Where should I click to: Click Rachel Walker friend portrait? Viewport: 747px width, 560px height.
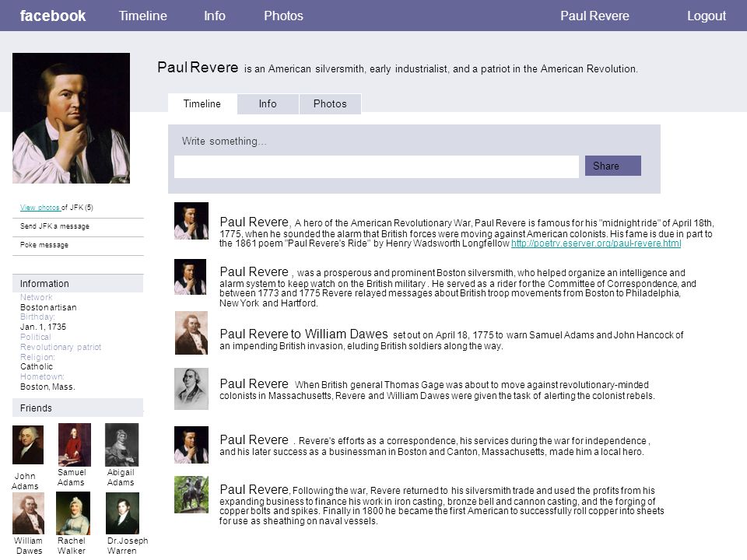[73, 513]
